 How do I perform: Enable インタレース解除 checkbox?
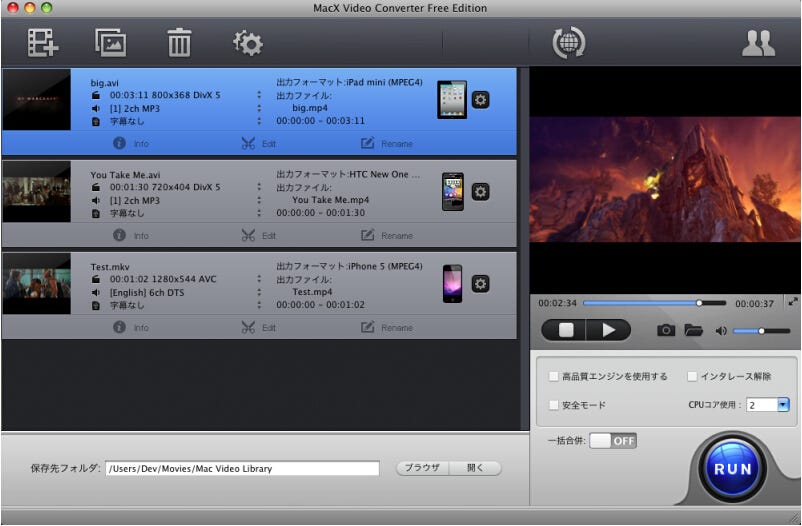point(692,377)
